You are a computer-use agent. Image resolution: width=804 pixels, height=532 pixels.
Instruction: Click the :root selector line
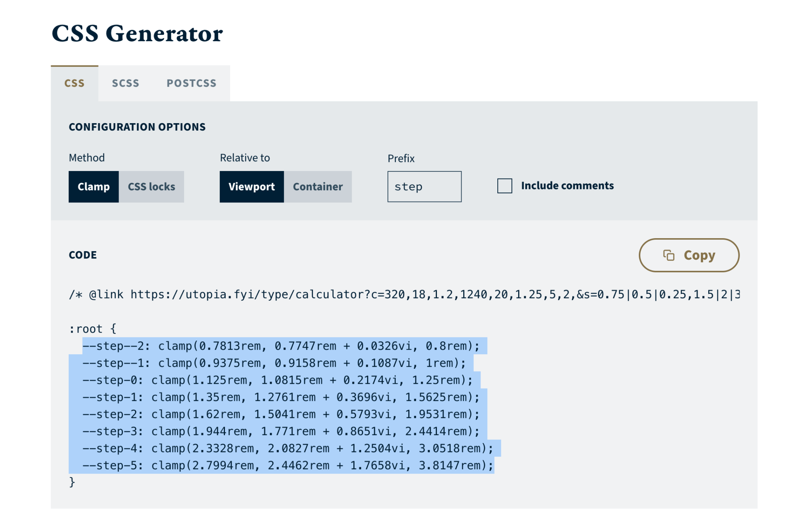point(93,329)
